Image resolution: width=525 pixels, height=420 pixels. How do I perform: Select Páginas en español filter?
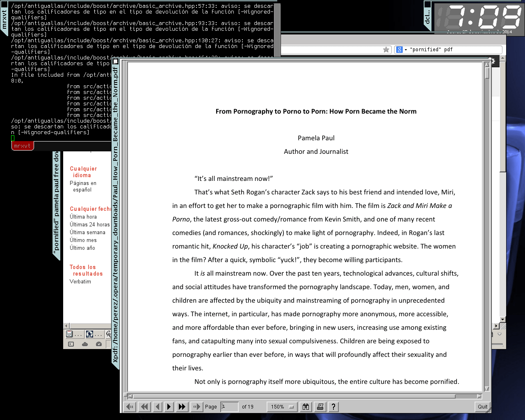83,186
